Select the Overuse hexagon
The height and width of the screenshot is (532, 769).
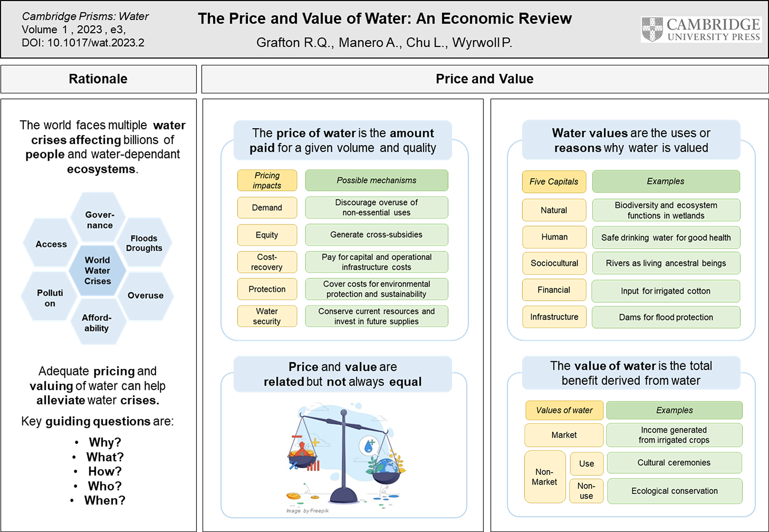[x=145, y=295]
